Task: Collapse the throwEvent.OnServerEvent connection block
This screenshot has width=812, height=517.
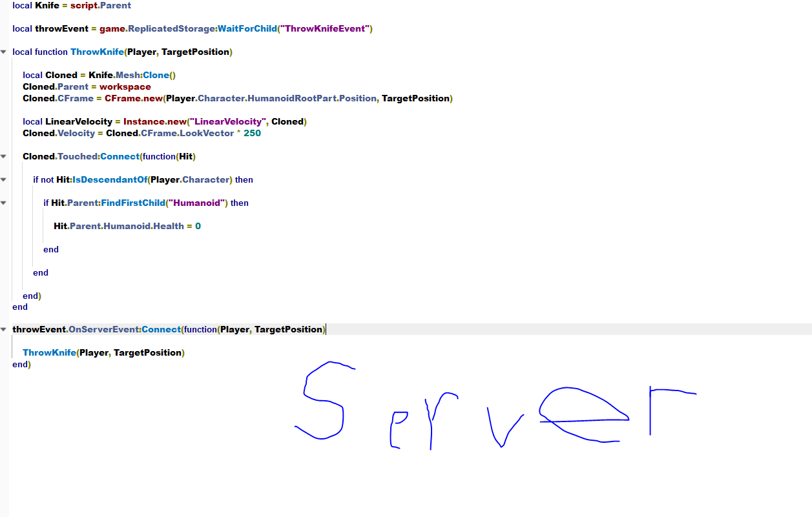Action: 4,329
